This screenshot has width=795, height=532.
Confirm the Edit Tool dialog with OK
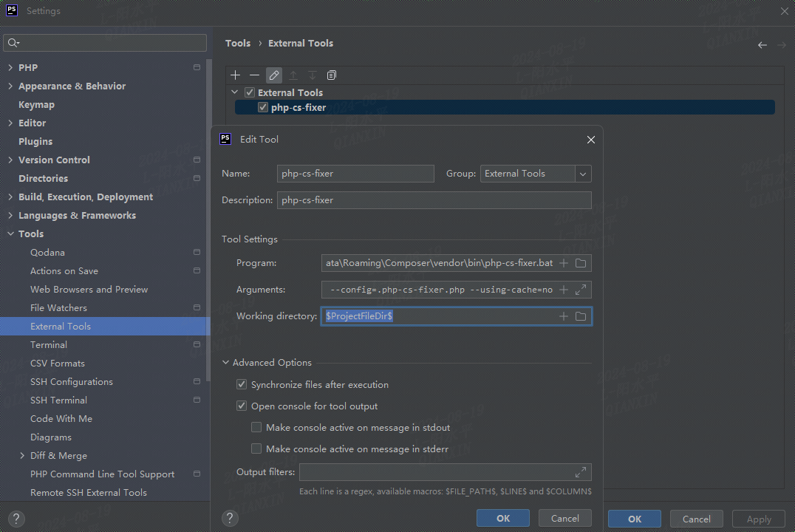pos(503,518)
